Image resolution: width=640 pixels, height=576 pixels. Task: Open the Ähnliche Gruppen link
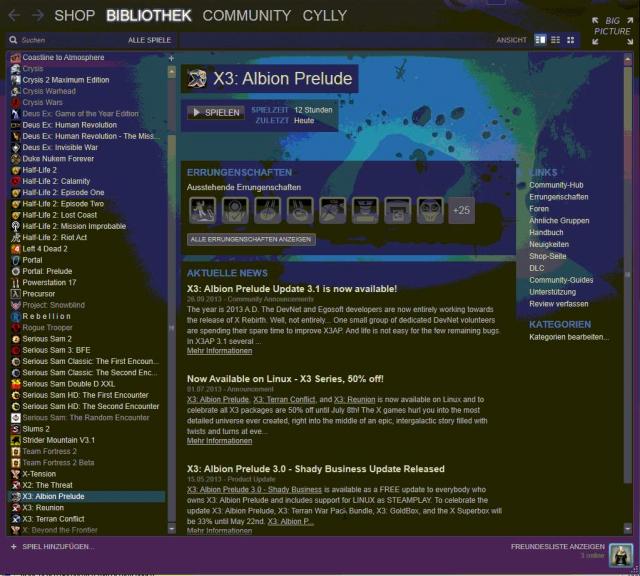(x=559, y=220)
